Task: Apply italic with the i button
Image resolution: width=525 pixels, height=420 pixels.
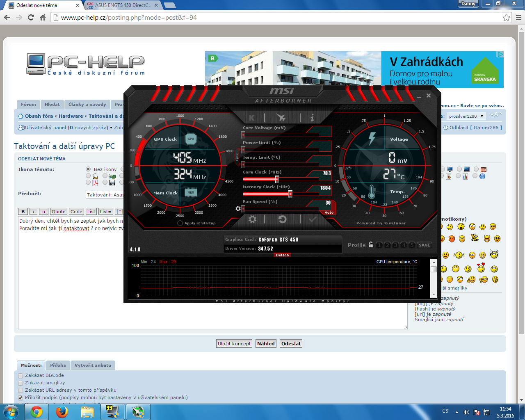Action: [33, 212]
